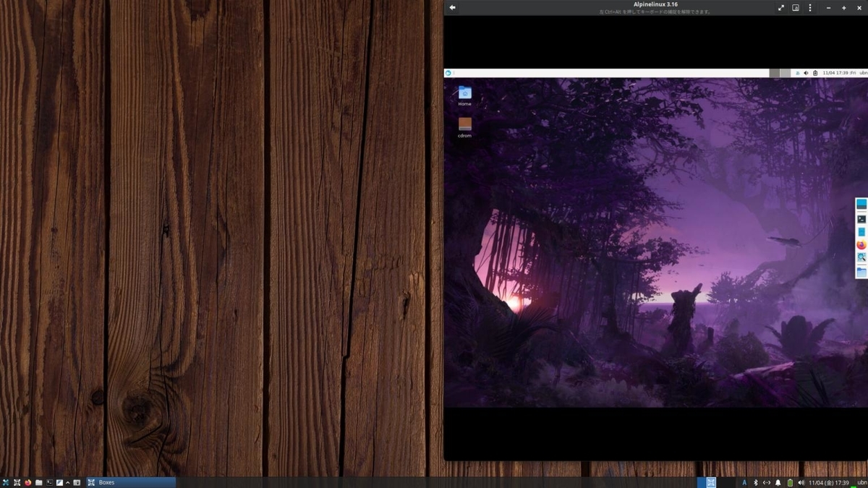Open the host volume control
The height and width of the screenshot is (488, 868).
click(x=801, y=482)
